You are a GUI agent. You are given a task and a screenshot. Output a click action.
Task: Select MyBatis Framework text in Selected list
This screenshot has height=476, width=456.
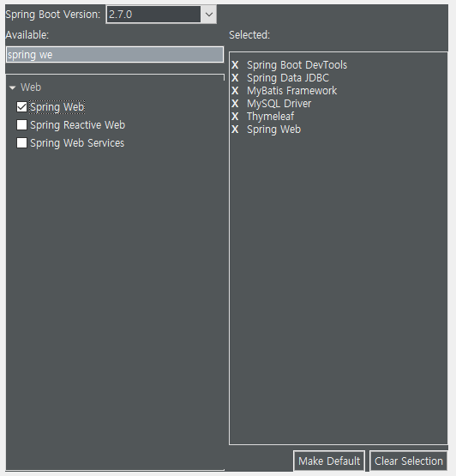click(x=292, y=91)
